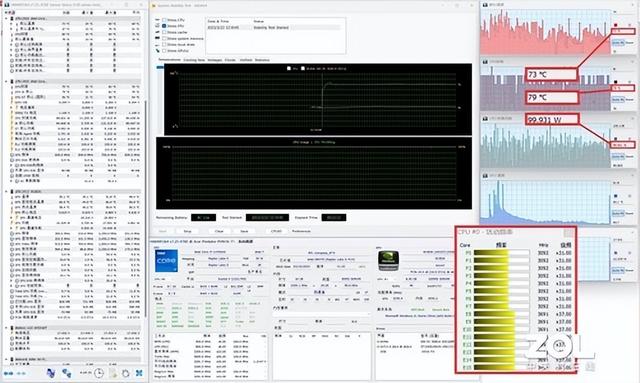Collapse the second CPU sensor group in HWiNFO tree

[x=6, y=81]
